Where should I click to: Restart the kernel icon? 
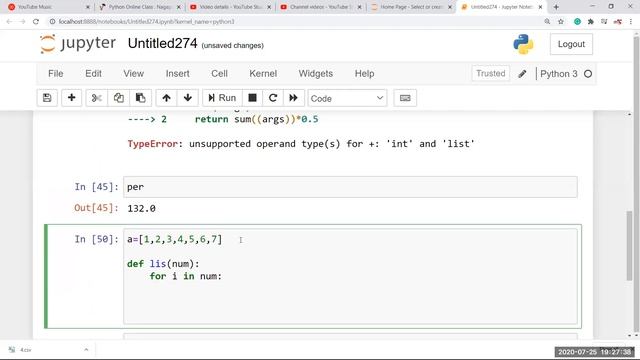[273, 98]
